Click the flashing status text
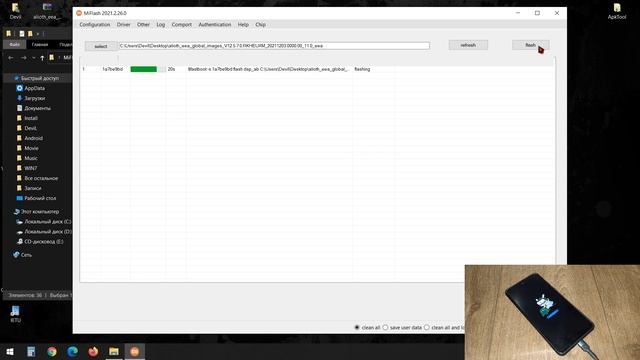Viewport: 640px width, 360px height. point(362,69)
